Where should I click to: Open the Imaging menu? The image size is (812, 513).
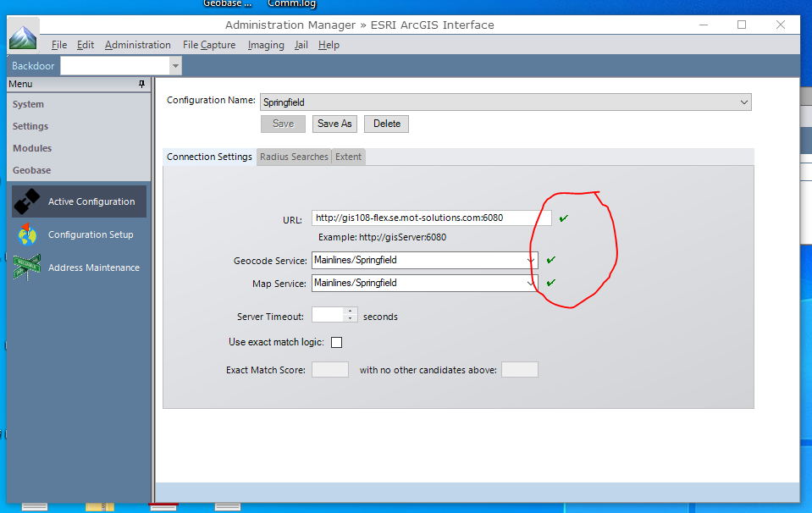[x=266, y=45]
